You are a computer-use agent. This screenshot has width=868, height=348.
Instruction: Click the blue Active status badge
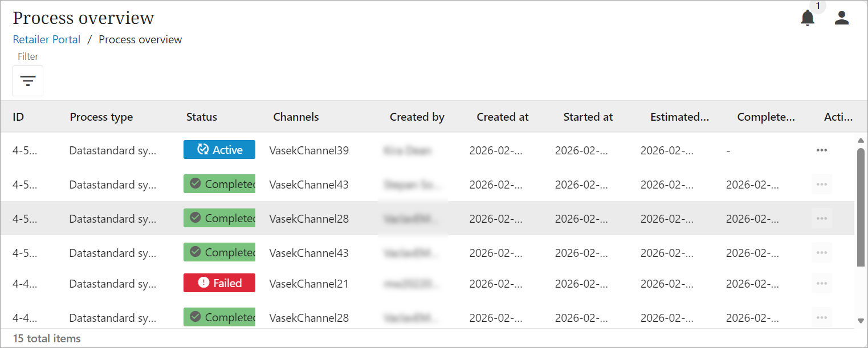click(x=219, y=150)
